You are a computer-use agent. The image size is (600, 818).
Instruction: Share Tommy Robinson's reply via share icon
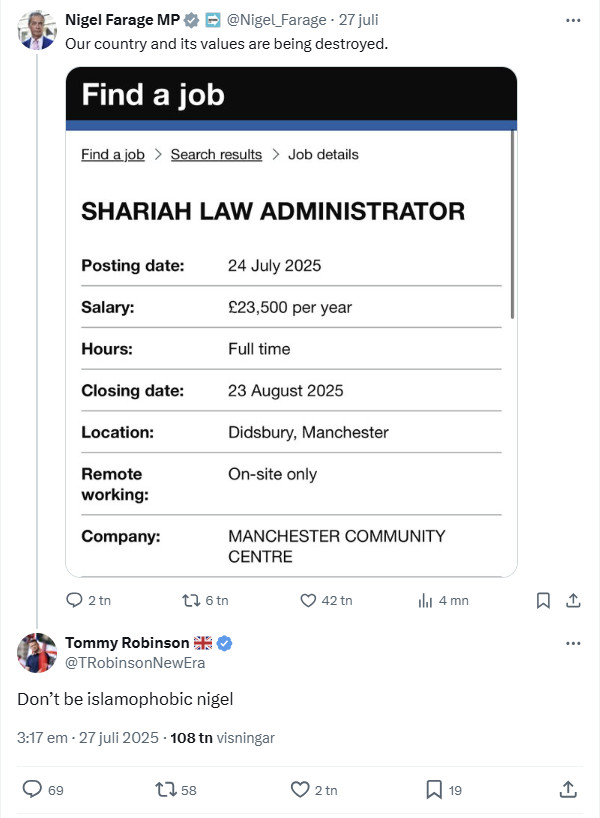[x=568, y=789]
